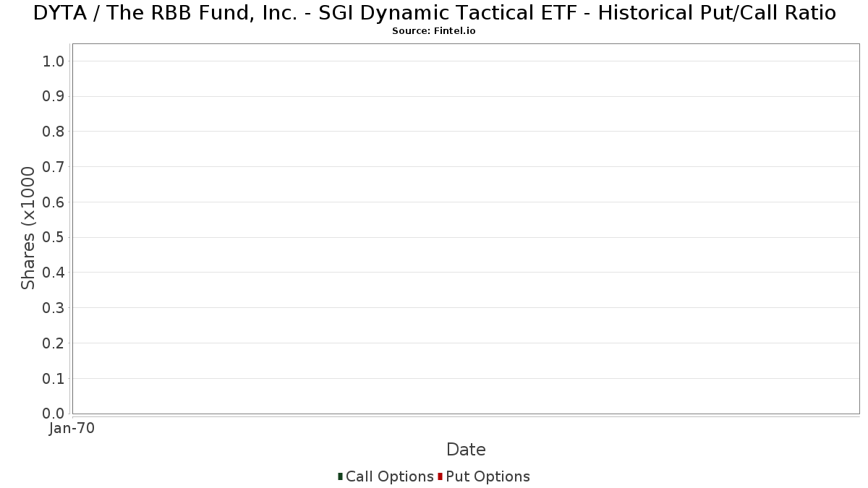The image size is (868, 488).
Task: Click the Source: Fintel.io subtitle
Action: point(434,31)
